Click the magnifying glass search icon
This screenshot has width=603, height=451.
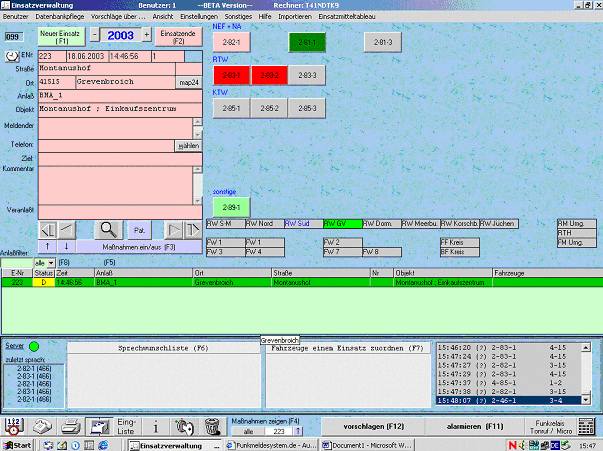(107, 229)
